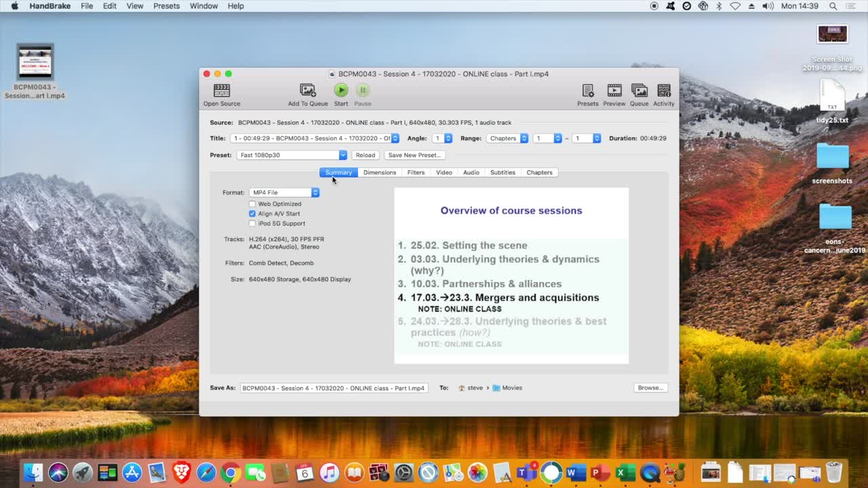Click the Browse button
This screenshot has width=868, height=488.
[x=650, y=388]
